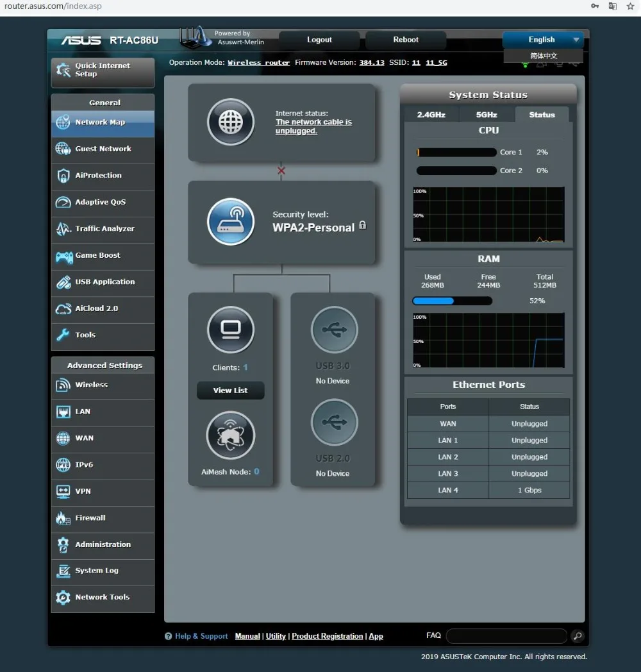641x672 pixels.
Task: Click the Guest Network icon
Action: click(x=63, y=149)
